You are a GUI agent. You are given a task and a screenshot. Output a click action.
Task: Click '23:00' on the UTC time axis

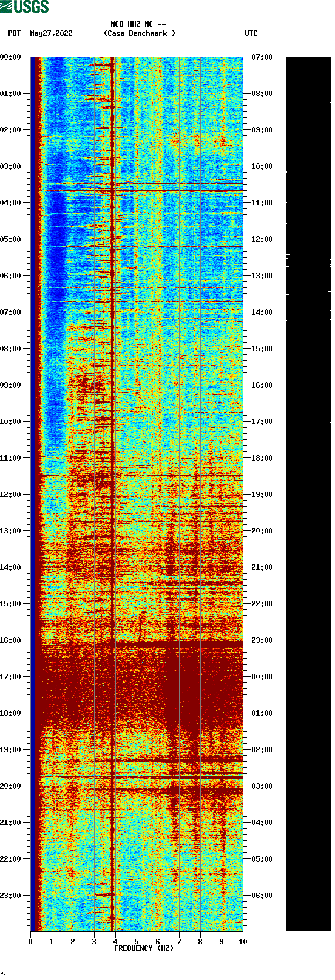tap(262, 640)
